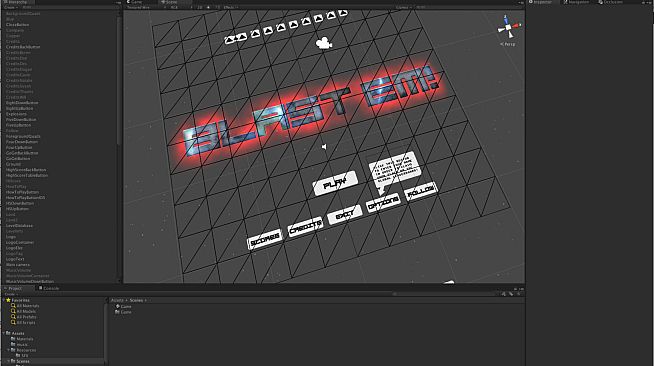Collapse the Favorites tree section
This screenshot has width=654, height=366.
4,300
